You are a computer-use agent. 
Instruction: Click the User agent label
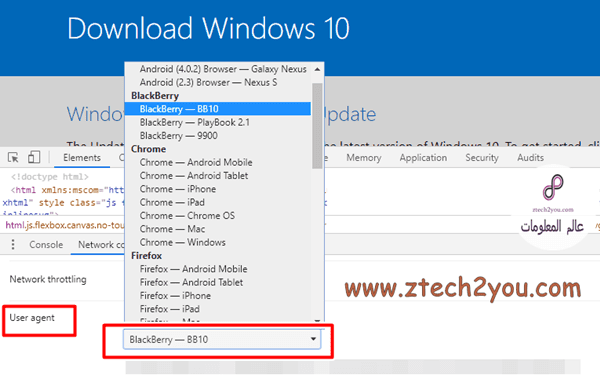point(32,318)
